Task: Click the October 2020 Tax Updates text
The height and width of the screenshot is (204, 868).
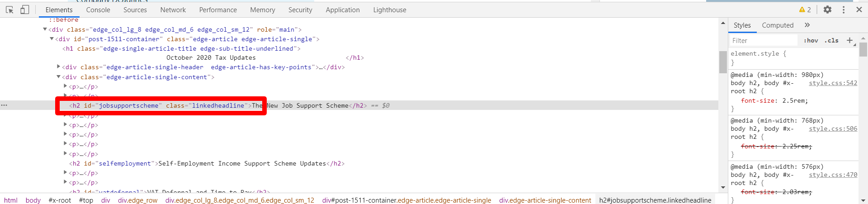Action: pos(211,57)
